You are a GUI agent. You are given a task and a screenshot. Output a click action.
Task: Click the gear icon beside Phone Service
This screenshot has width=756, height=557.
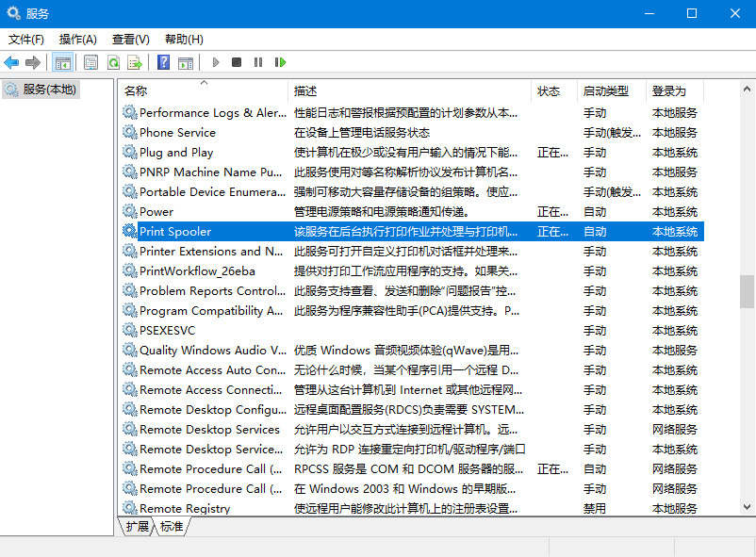(x=130, y=132)
